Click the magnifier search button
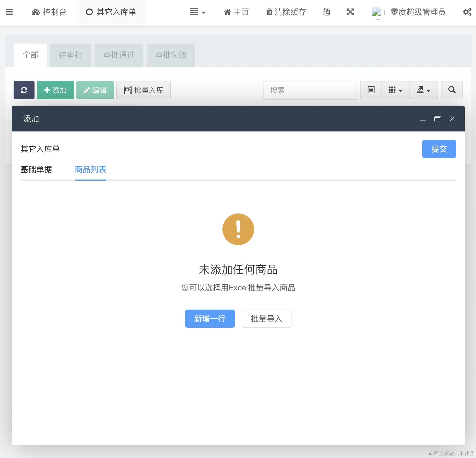The height and width of the screenshot is (458, 476). click(452, 90)
